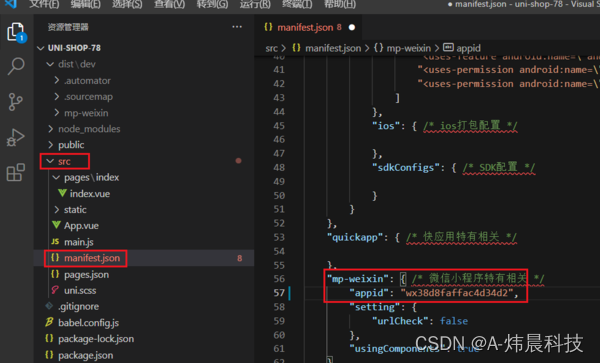Viewport: 600px width, 363px height.
Task: Open babel.config.js in the explorer
Action: (x=88, y=323)
